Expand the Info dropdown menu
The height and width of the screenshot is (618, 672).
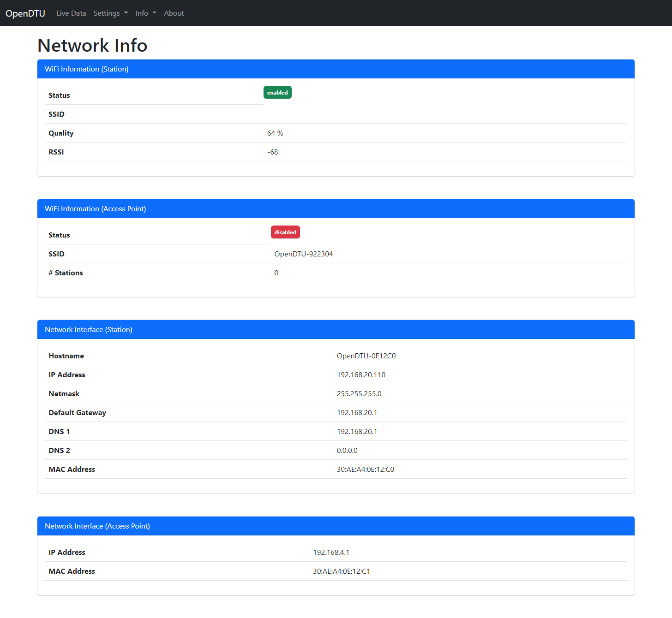(x=145, y=13)
